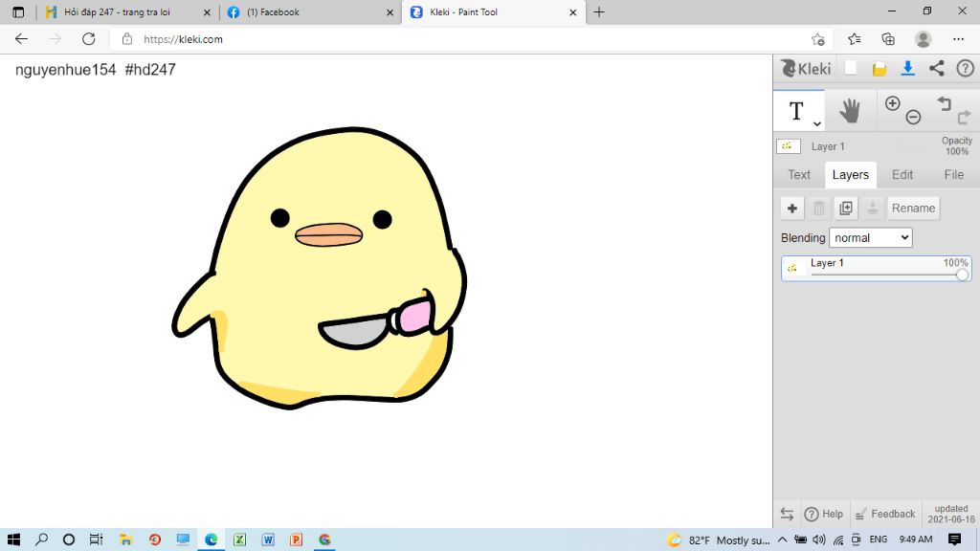980x551 pixels.
Task: Swap the panel side with arrows icon
Action: point(787,514)
